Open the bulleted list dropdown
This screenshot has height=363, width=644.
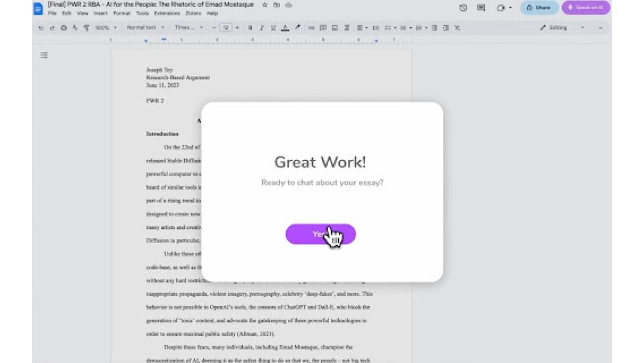(405, 28)
